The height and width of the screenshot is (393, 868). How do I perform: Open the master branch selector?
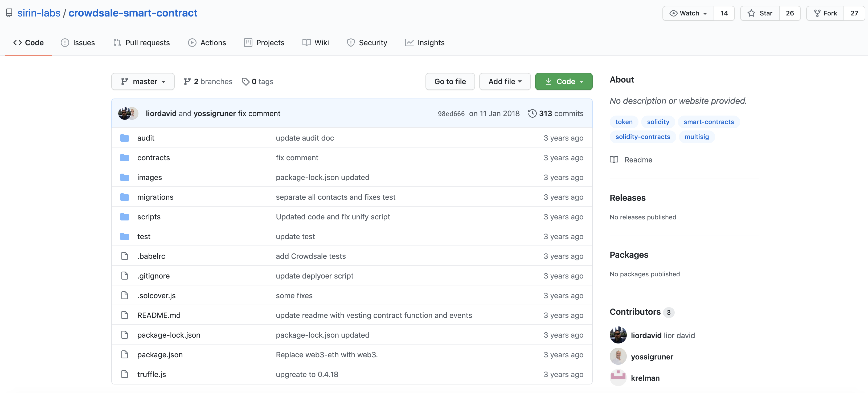click(143, 81)
